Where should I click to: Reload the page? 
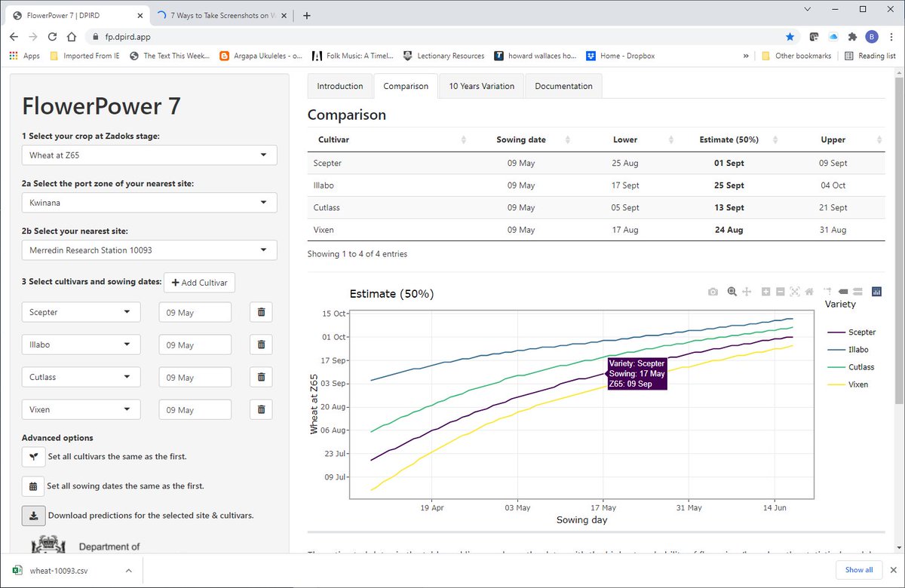(x=52, y=36)
